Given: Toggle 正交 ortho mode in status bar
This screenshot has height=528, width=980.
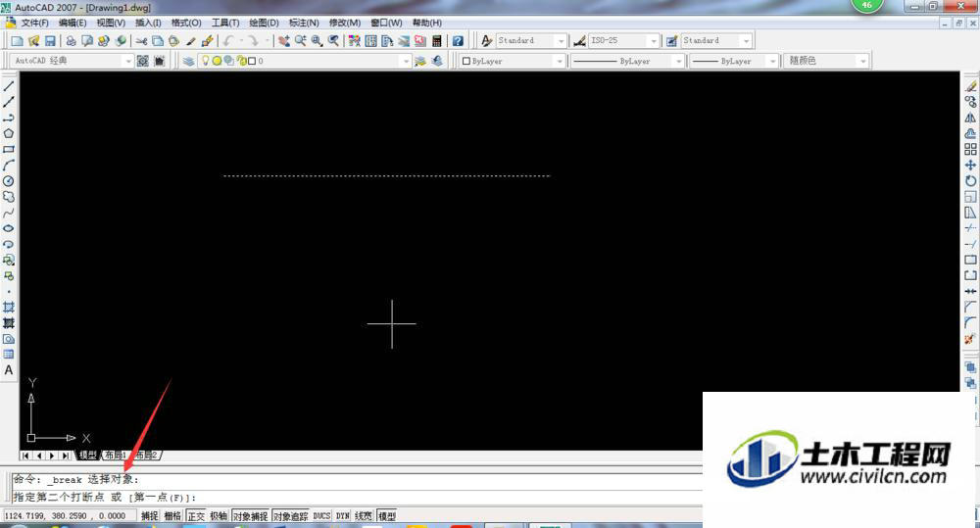Looking at the screenshot, I should coord(196,515).
